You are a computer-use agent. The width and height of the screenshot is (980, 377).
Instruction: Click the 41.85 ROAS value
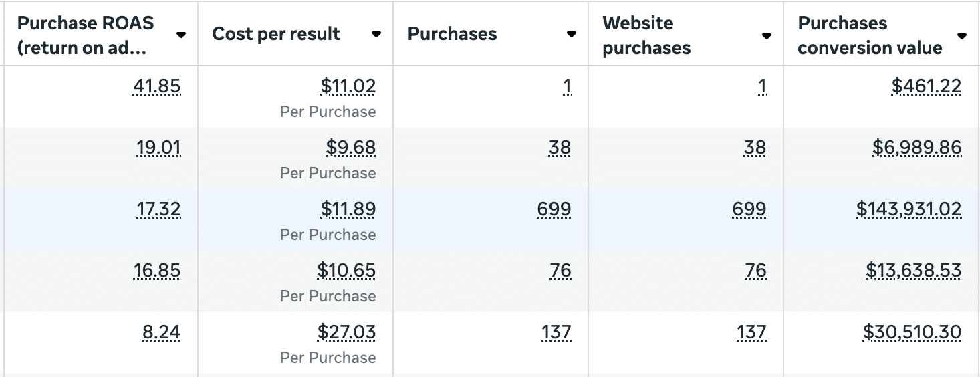click(157, 86)
